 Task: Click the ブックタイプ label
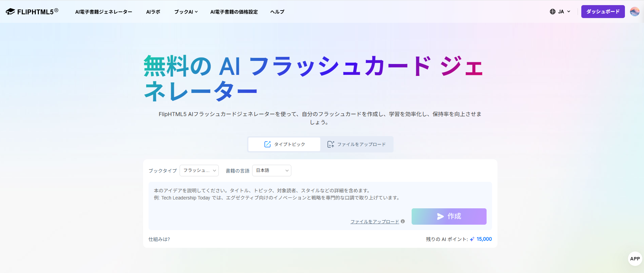tap(163, 171)
